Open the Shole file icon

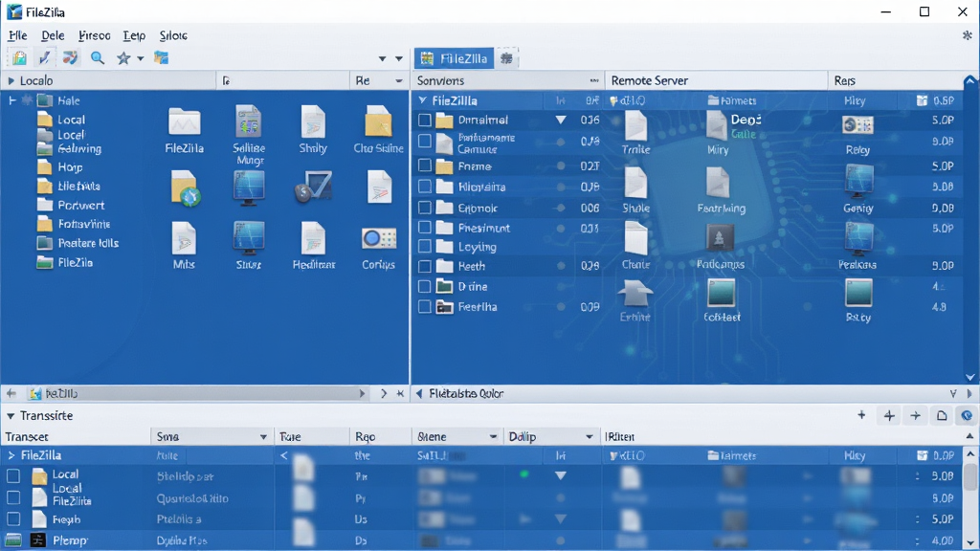coord(635,190)
